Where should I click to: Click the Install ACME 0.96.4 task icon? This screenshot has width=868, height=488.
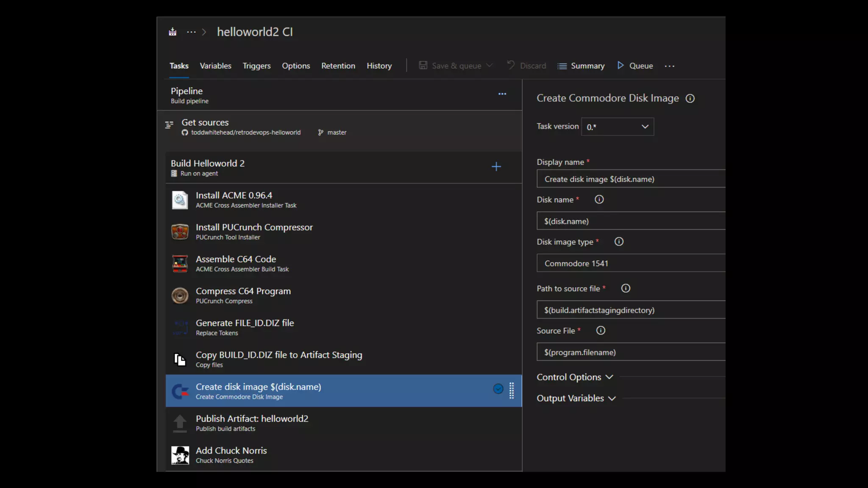click(180, 200)
